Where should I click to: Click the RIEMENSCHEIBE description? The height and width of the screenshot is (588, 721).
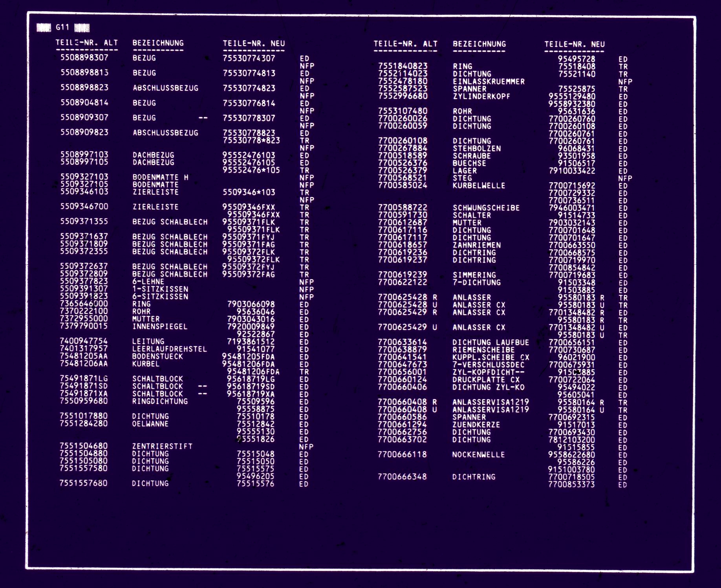[483, 350]
